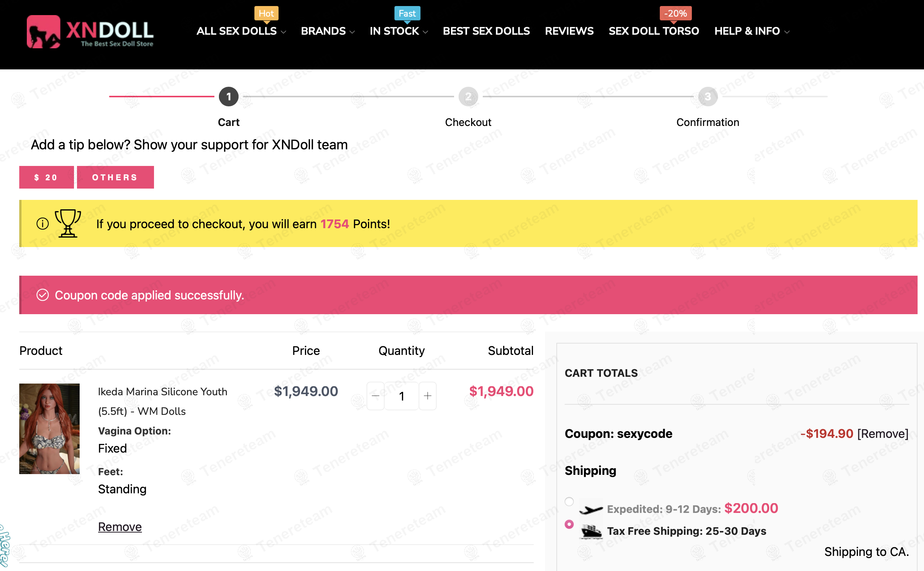Click the quantity input field showing 1
The height and width of the screenshot is (571, 924).
pyautogui.click(x=401, y=396)
